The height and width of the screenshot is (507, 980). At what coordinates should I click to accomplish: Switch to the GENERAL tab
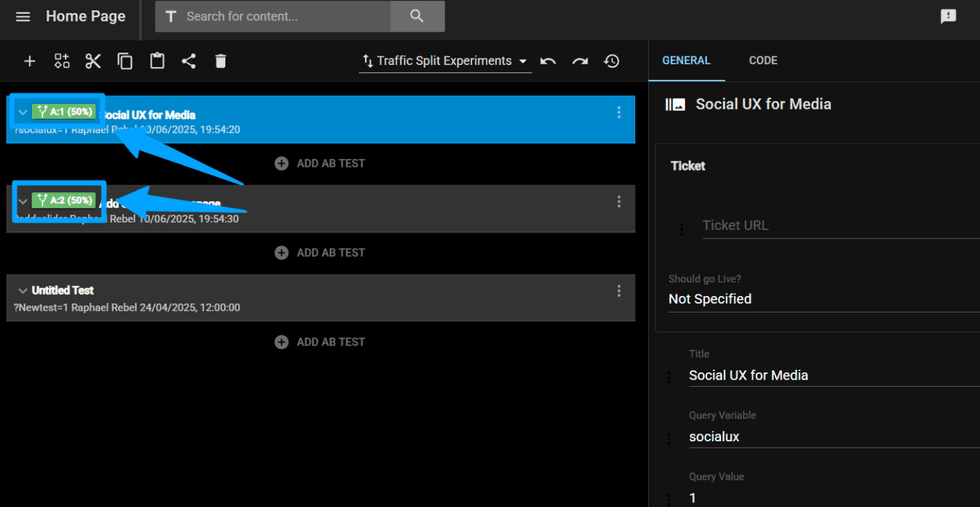pos(686,61)
